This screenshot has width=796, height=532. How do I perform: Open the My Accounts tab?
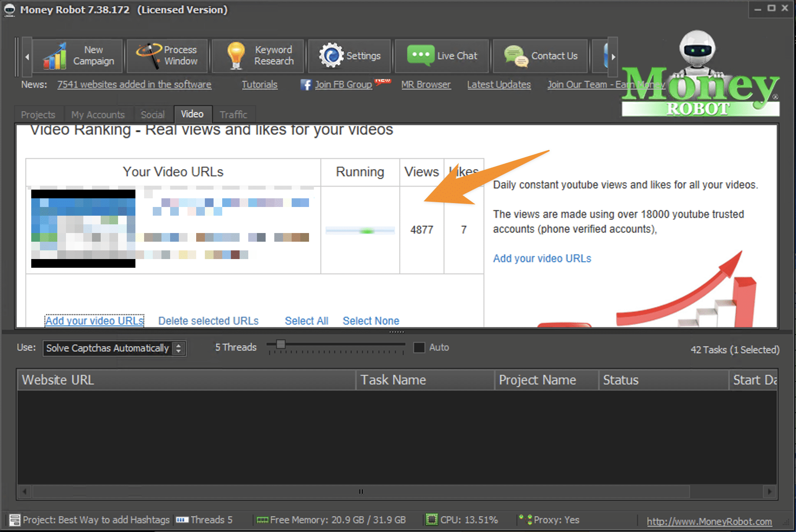[98, 114]
